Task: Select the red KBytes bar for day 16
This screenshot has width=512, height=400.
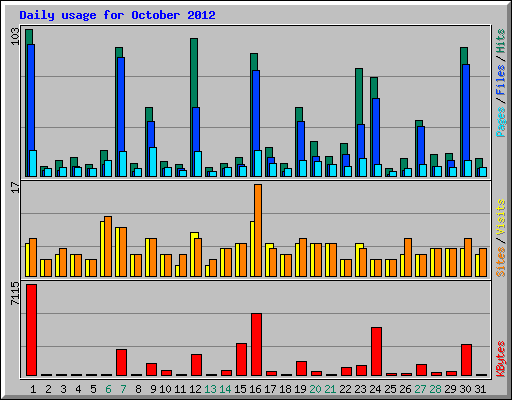Action: (x=256, y=344)
